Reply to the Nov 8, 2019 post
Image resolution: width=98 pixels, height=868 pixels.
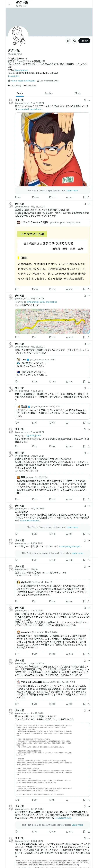point(16,423)
